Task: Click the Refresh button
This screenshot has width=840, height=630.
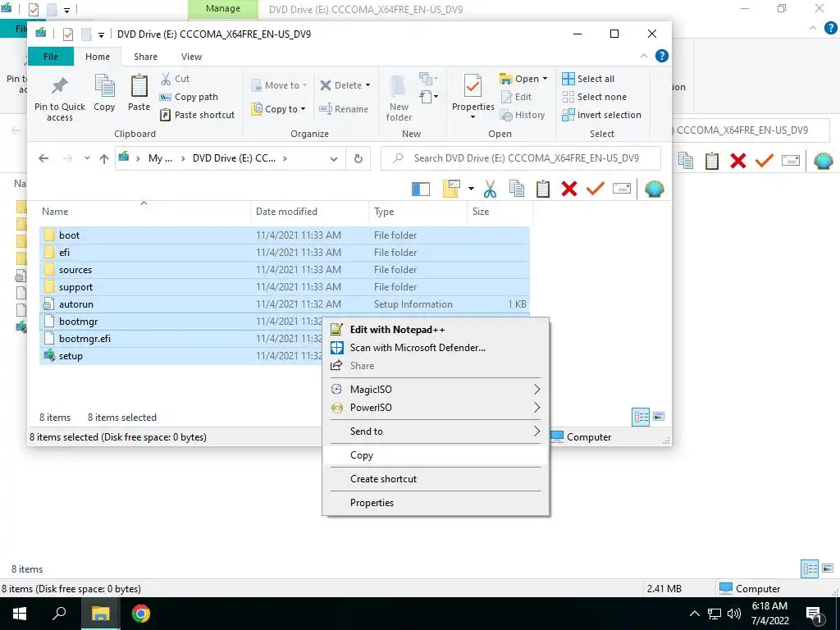Action: [358, 158]
